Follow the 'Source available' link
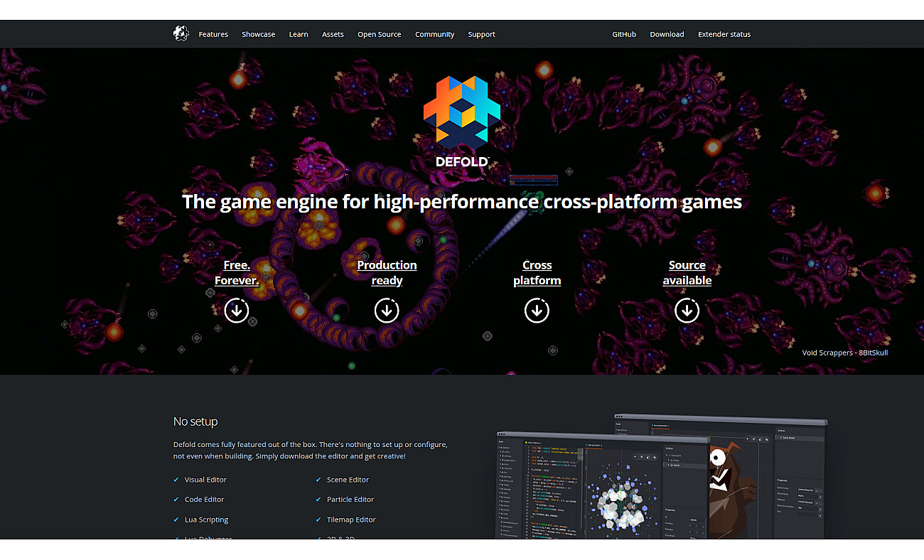Viewport: 924px width, 560px height. (x=687, y=273)
